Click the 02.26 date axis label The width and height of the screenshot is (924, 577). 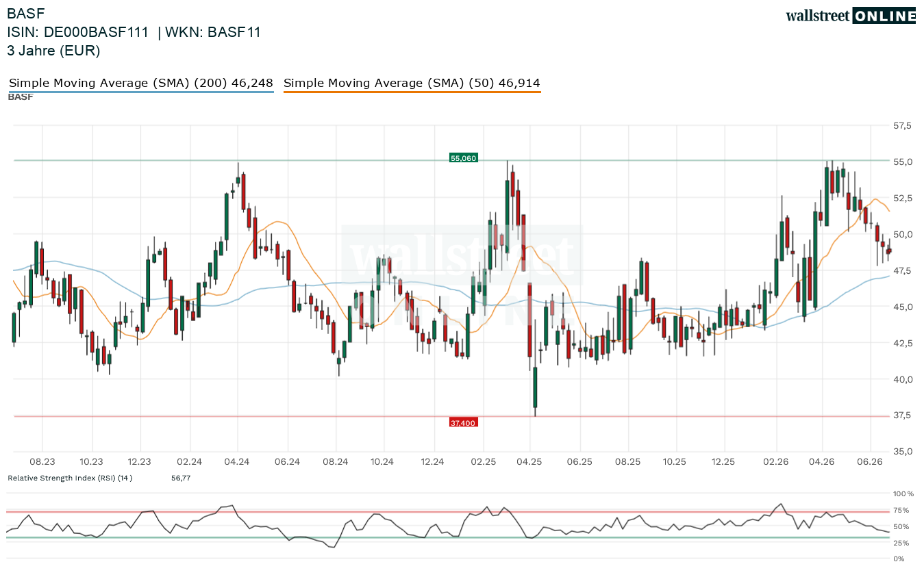(x=776, y=462)
